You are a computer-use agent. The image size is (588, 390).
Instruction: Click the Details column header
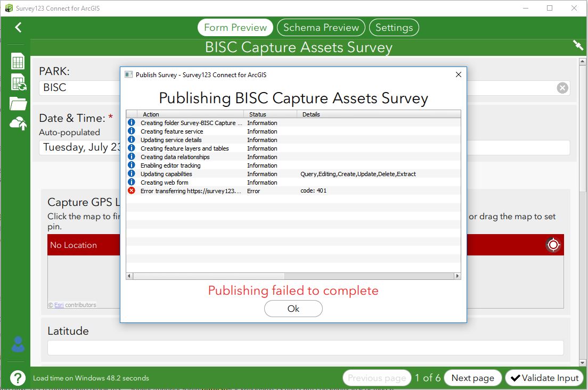click(x=379, y=114)
